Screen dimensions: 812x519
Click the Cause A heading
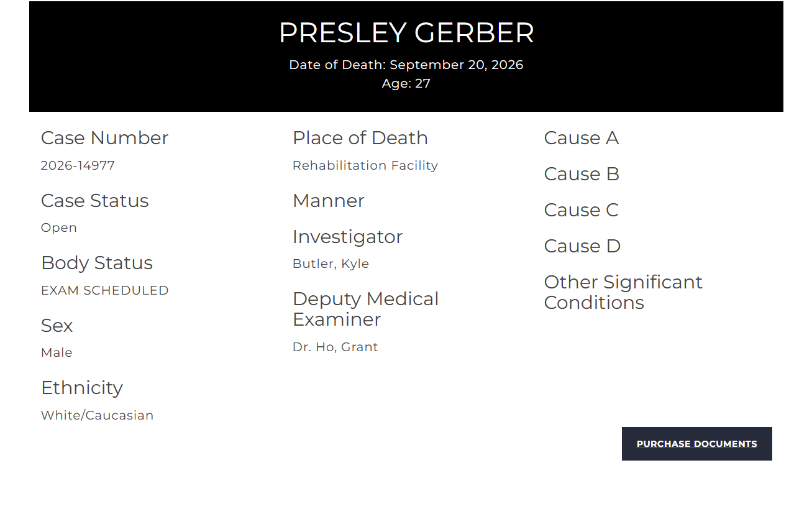(582, 138)
